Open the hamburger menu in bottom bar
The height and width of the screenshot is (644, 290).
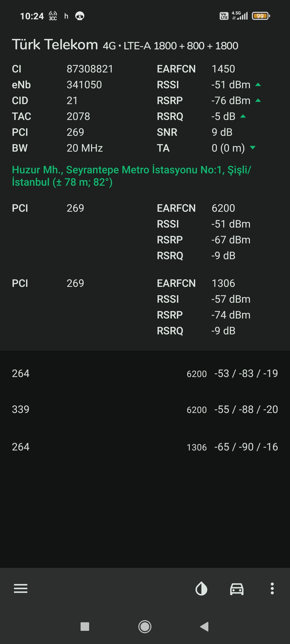coord(21,588)
